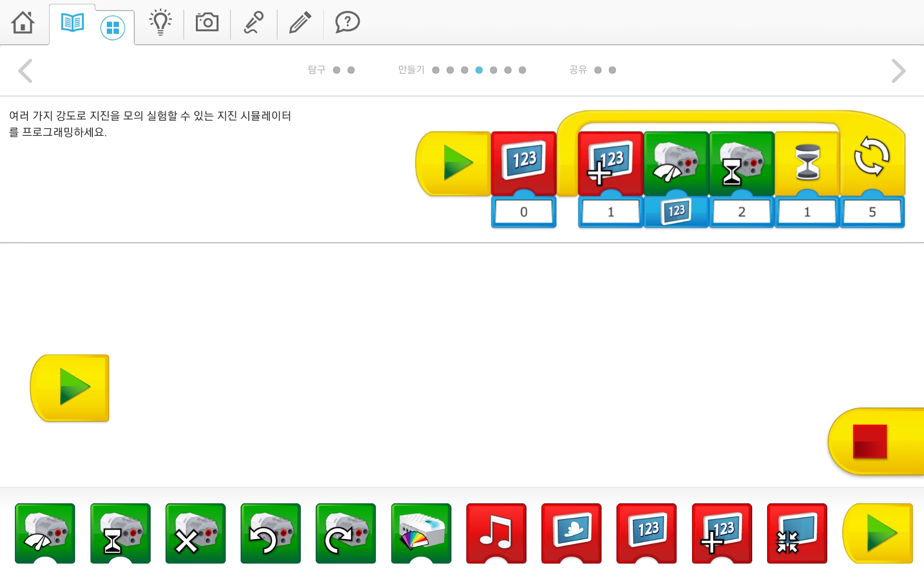Open the project book tab
The image size is (924, 578).
coord(73,22)
